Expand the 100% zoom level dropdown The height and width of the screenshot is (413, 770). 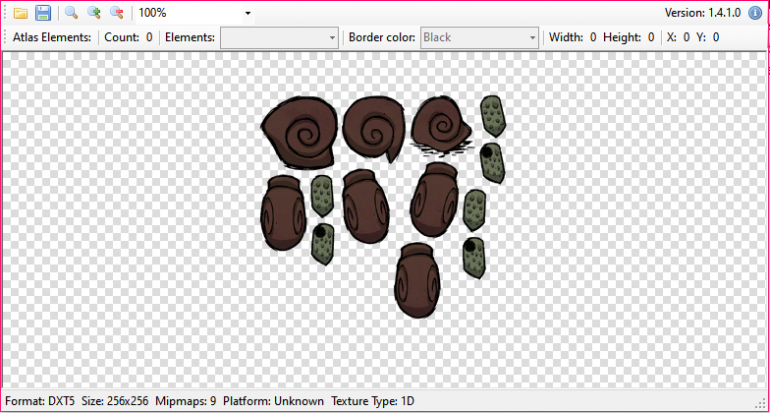point(247,14)
